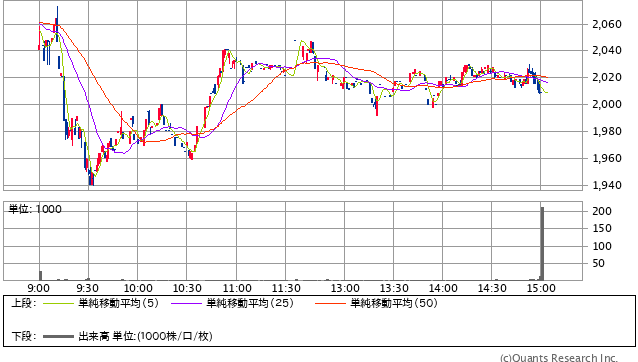Image resolution: width=638 pixels, height=362 pixels.
Task: Click the green line swatch in legend
Action: tap(58, 303)
